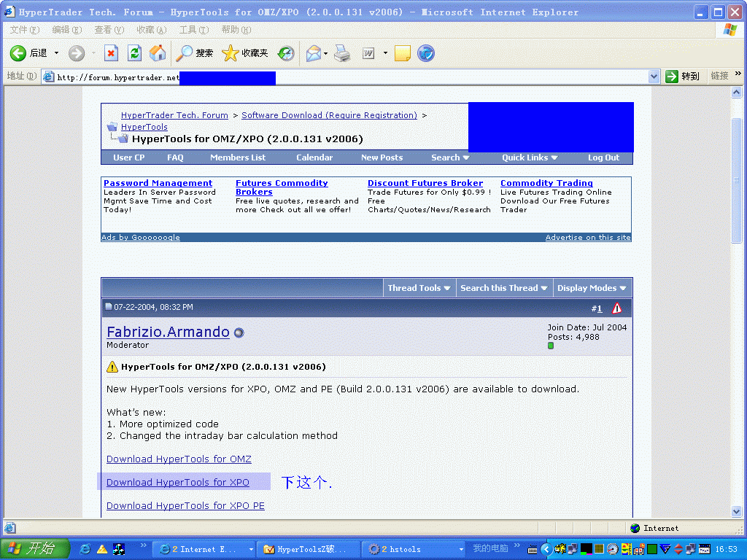Image resolution: width=747 pixels, height=560 pixels.
Task: Open the 查看(V) menu
Action: click(109, 30)
